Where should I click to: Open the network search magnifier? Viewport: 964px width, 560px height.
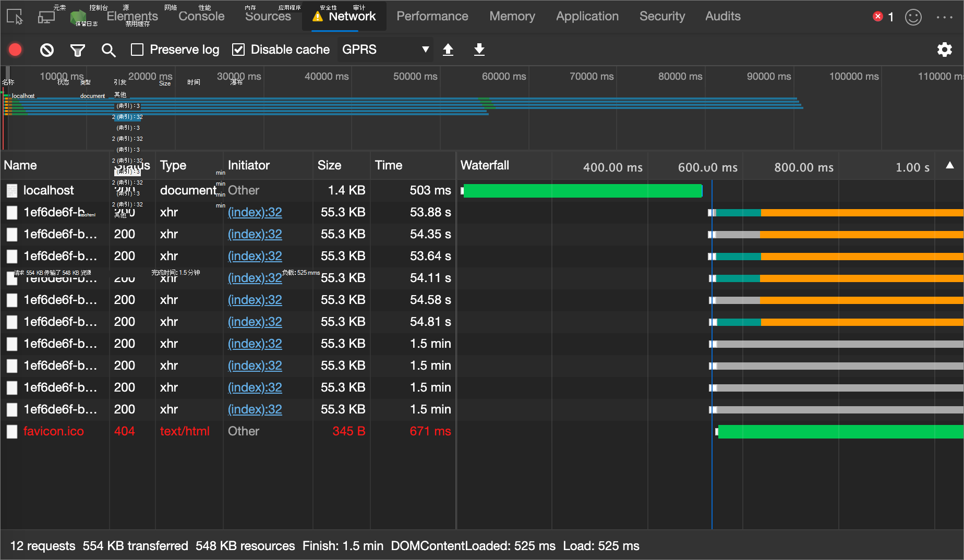(109, 50)
